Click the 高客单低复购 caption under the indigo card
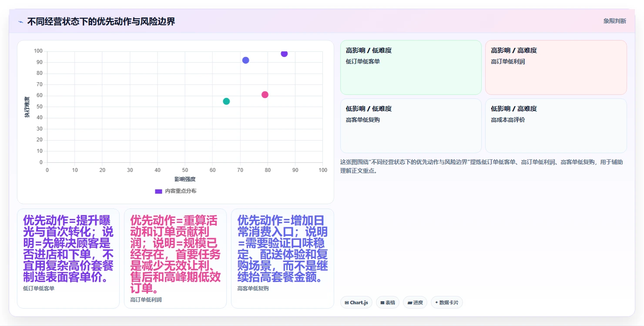Viewport: 644px width, 326px height. coord(253,289)
